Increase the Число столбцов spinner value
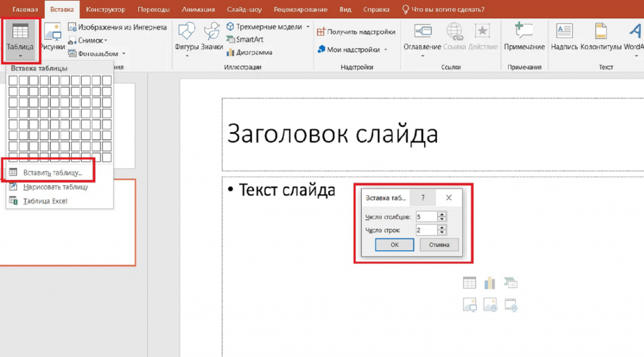Screen dimensions: 644x357 pyautogui.click(x=442, y=214)
